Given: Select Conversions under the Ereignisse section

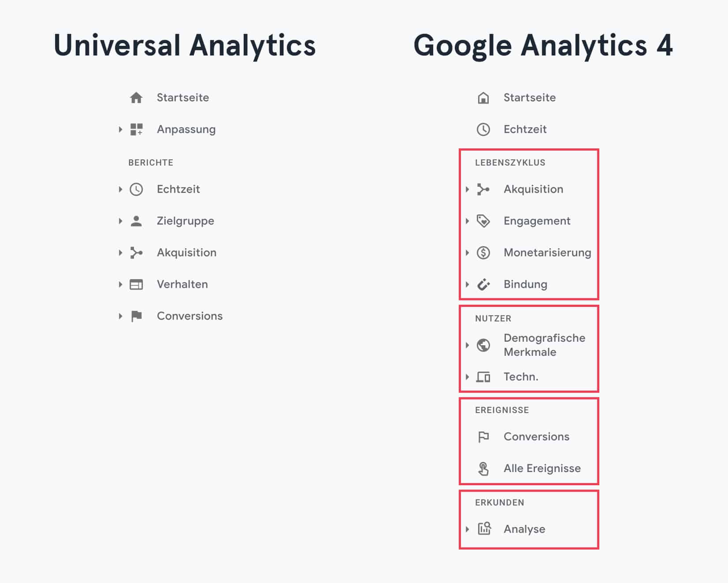Looking at the screenshot, I should 536,437.
